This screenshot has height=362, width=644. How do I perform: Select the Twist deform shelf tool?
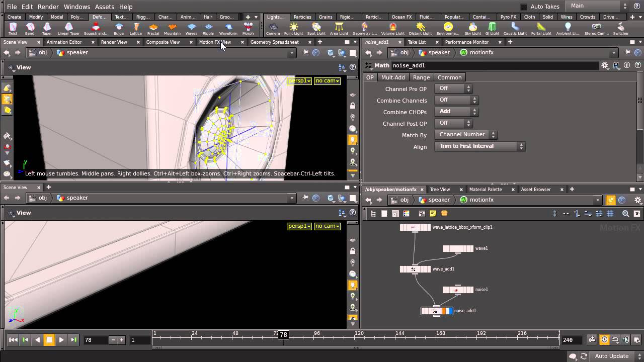pyautogui.click(x=13, y=29)
